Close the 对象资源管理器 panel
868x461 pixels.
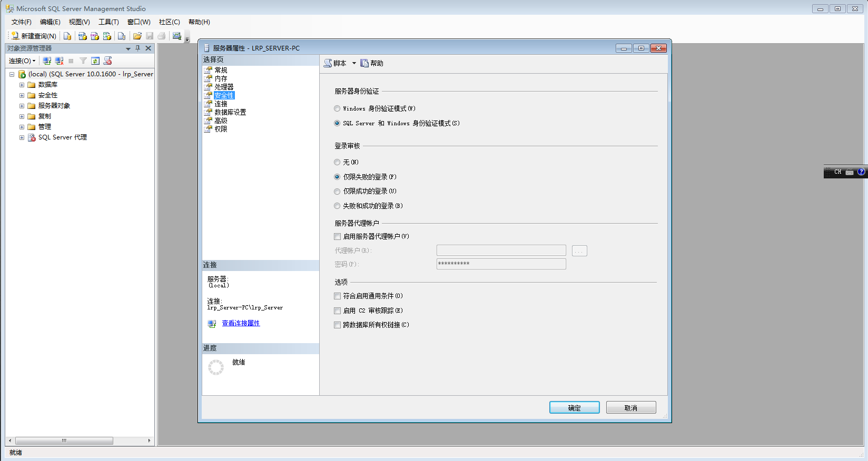149,48
